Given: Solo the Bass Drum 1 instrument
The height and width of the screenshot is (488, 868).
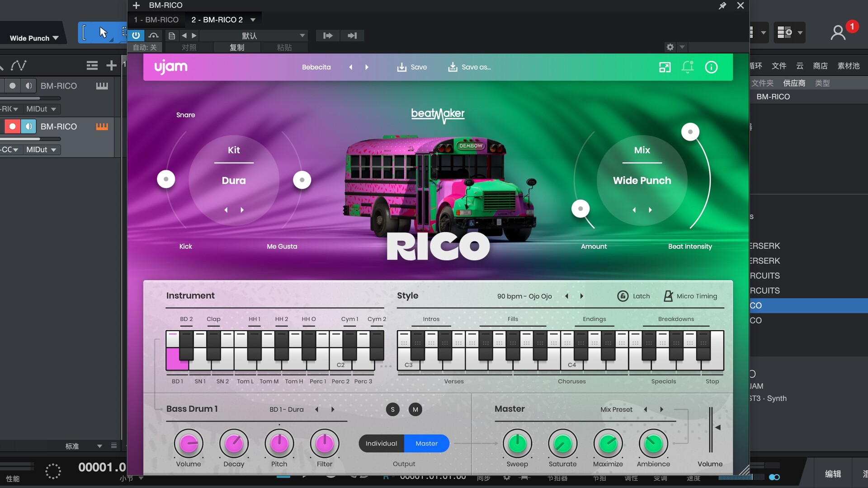Looking at the screenshot, I should click(392, 409).
